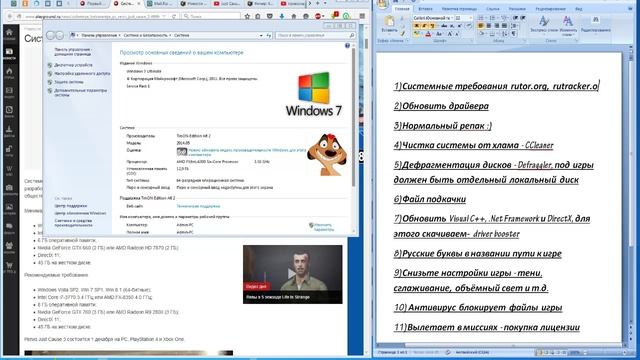Click the home icon in the website's dark sidebar
Screen dimensions: 640x360
click(x=9, y=33)
